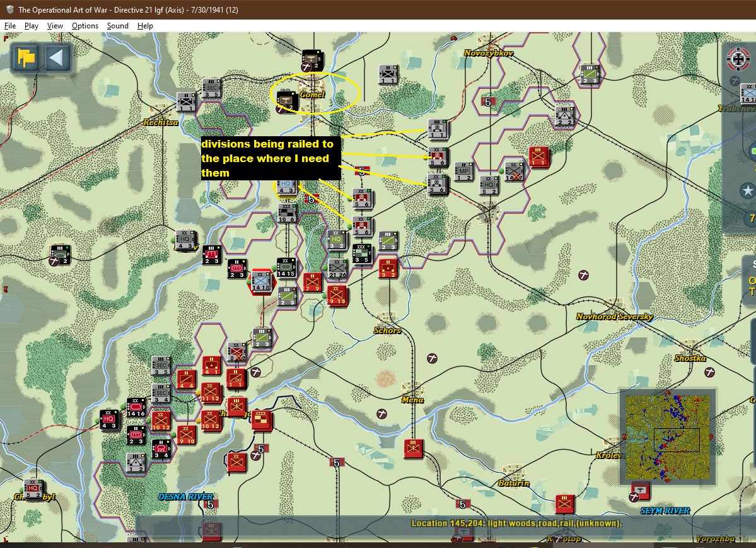The width and height of the screenshot is (756, 548).
Task: Click the Gomel city label
Action: 312,95
